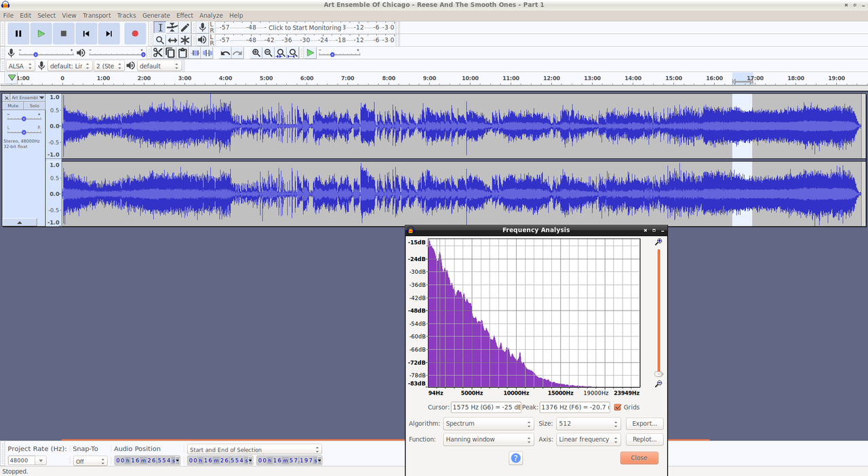Start playback with the green Play button
868x476 pixels.
click(41, 33)
